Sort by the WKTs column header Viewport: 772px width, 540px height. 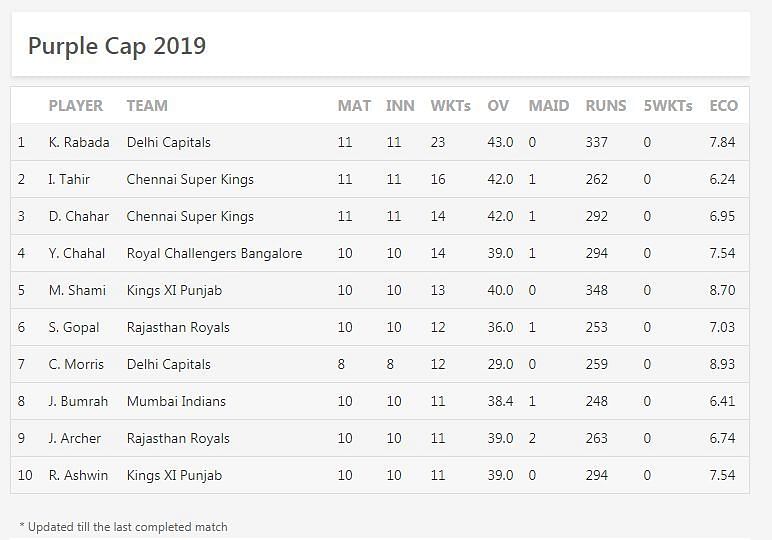[450, 105]
